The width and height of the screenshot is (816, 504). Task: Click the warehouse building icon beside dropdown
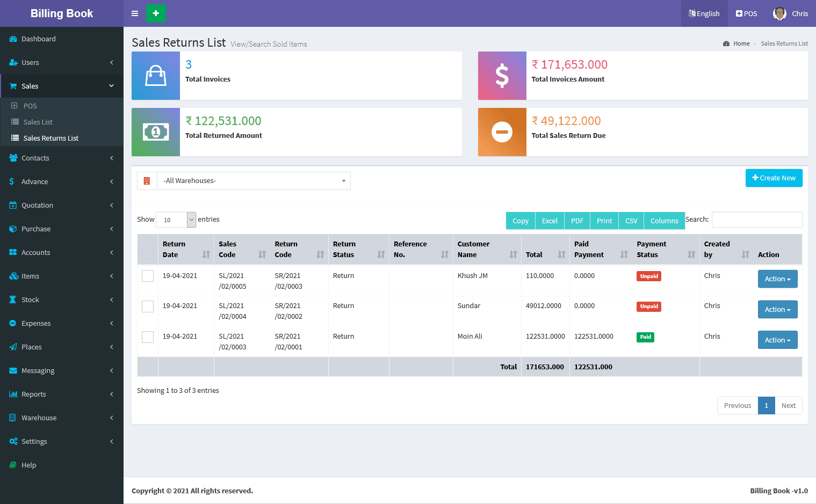[147, 181]
